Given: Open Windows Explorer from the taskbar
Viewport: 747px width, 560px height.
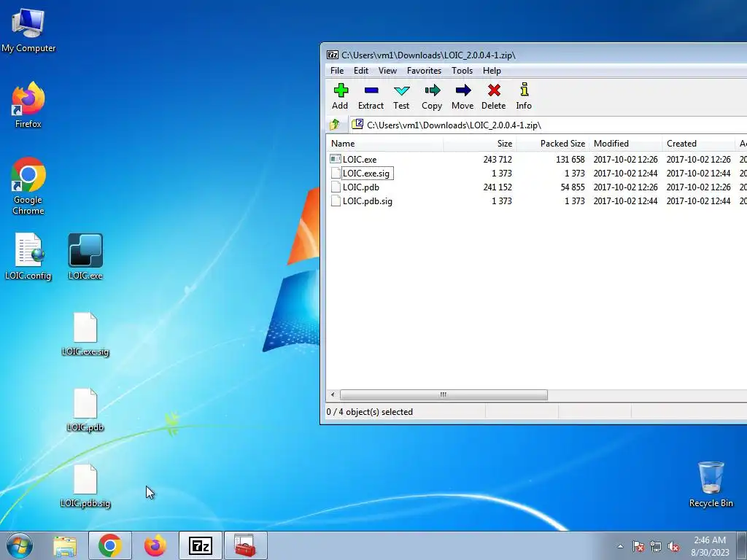Looking at the screenshot, I should (x=65, y=545).
